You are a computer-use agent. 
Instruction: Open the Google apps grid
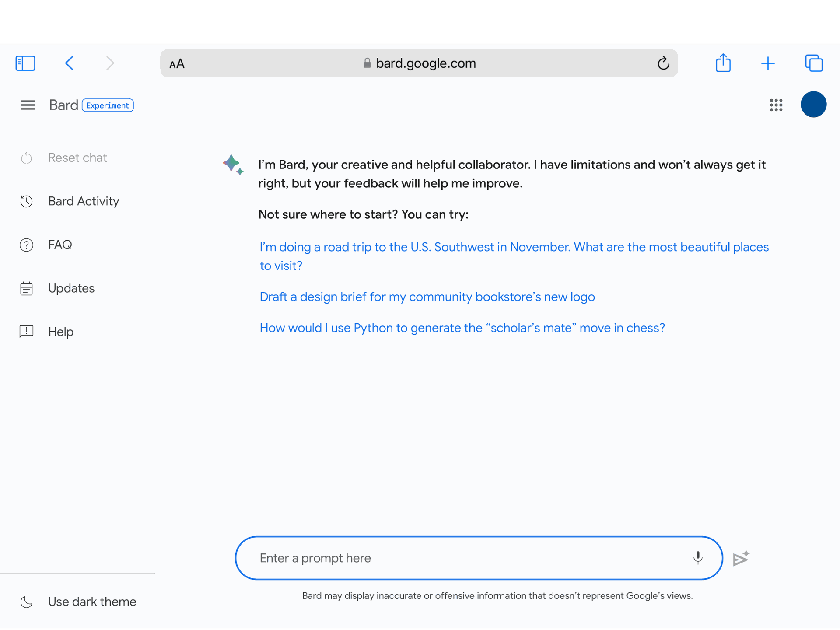pyautogui.click(x=776, y=105)
